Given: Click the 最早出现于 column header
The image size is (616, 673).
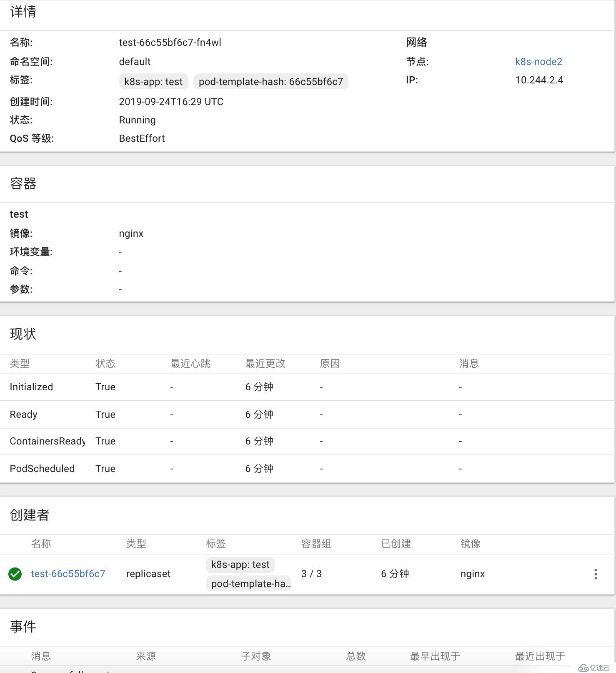Looking at the screenshot, I should (x=435, y=656).
